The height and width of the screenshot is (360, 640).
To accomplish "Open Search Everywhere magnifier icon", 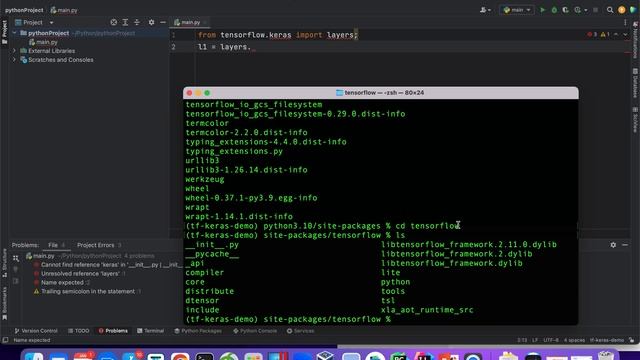I will point(610,10).
